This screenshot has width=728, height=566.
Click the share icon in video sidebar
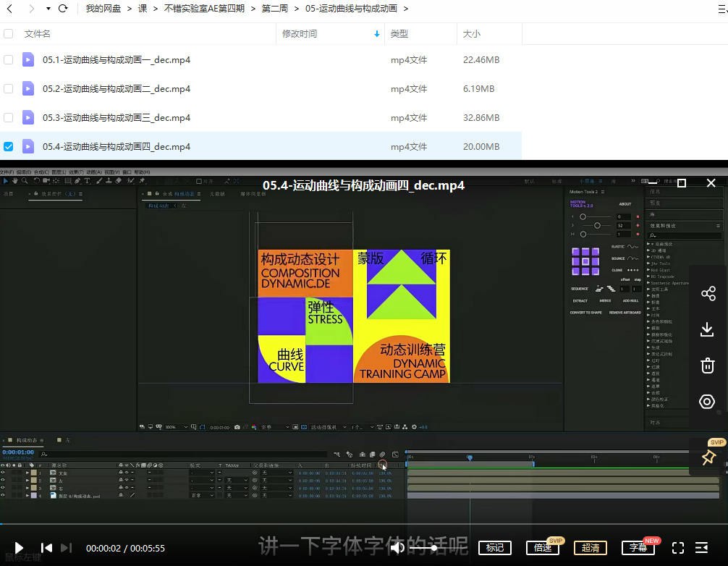(x=708, y=293)
